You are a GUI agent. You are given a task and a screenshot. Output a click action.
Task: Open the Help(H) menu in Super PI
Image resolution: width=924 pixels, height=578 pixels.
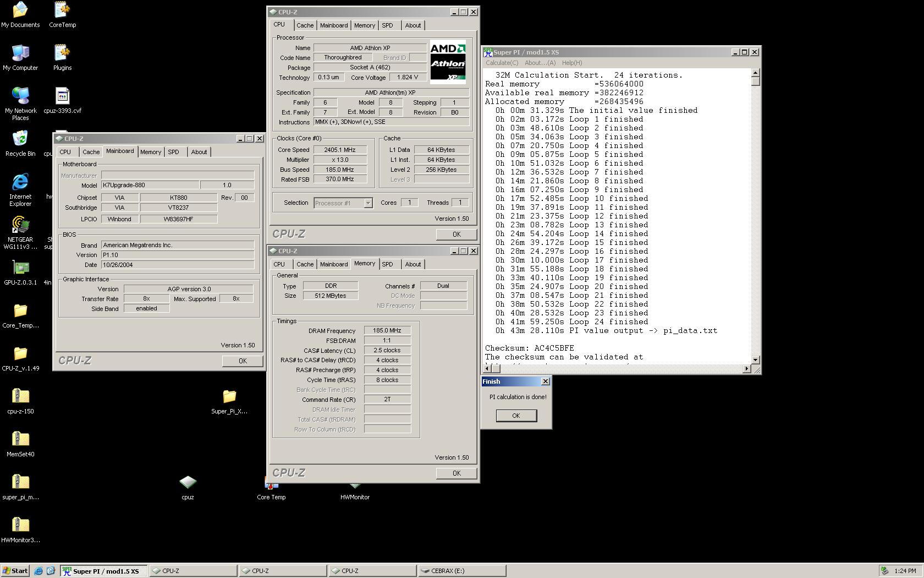tap(572, 63)
